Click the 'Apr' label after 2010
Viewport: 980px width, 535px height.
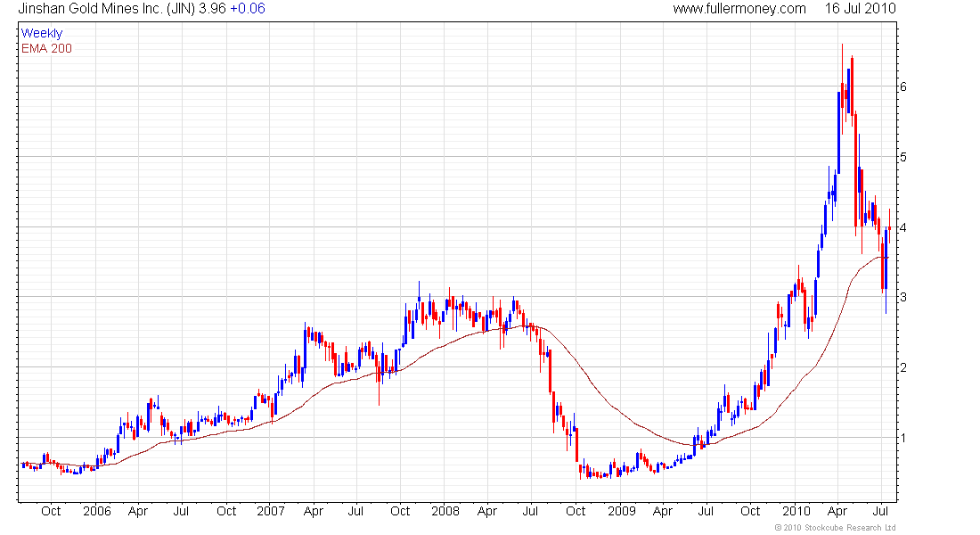pos(837,512)
